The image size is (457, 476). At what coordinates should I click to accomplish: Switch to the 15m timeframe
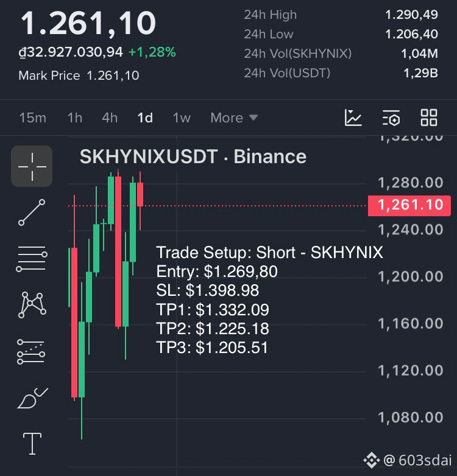click(33, 118)
